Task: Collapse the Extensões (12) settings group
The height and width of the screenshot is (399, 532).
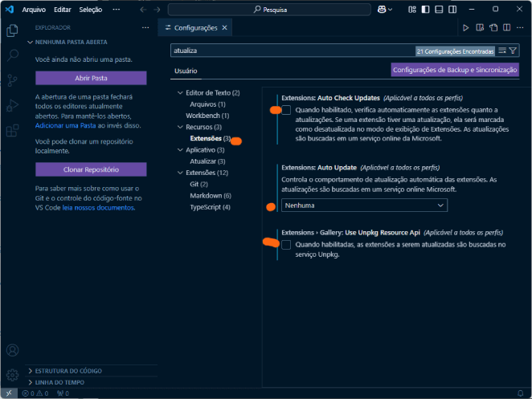Action: click(x=180, y=173)
